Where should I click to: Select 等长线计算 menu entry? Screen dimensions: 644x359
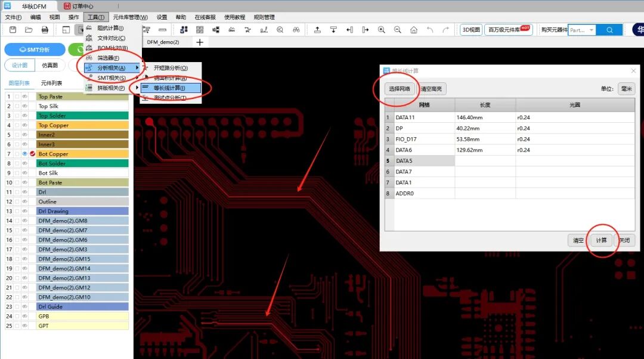(x=169, y=88)
